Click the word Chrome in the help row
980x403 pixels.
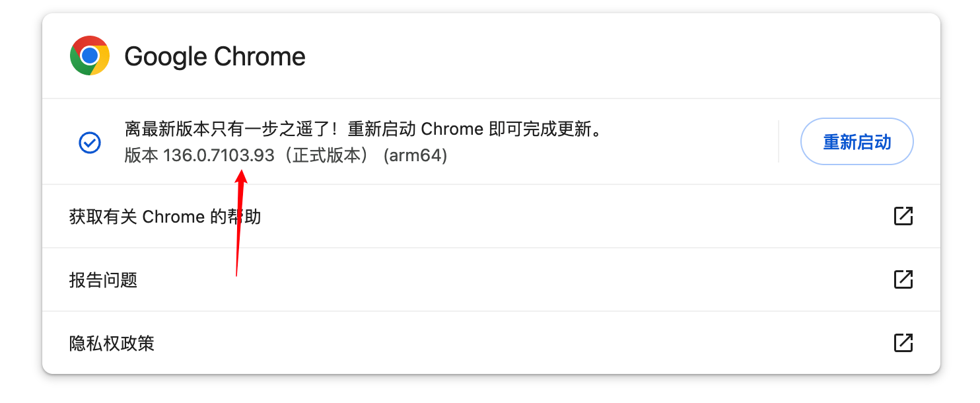(x=174, y=217)
